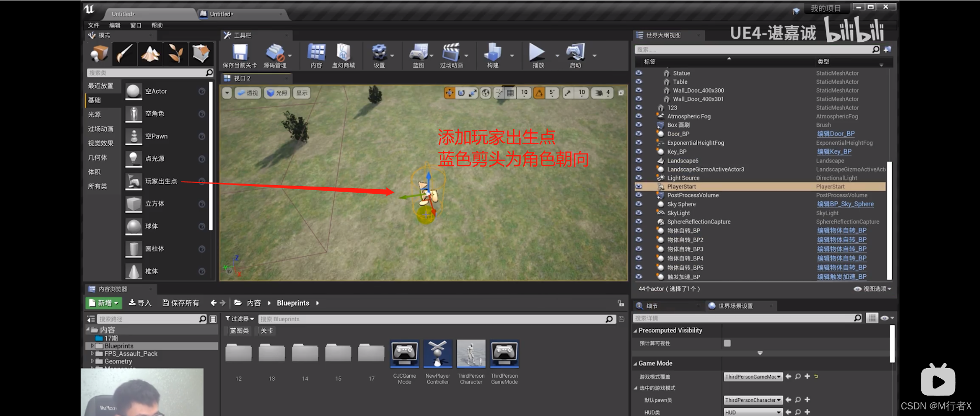The image size is (980, 416).
Task: Open viewport options dropdown arrow
Action: [227, 93]
